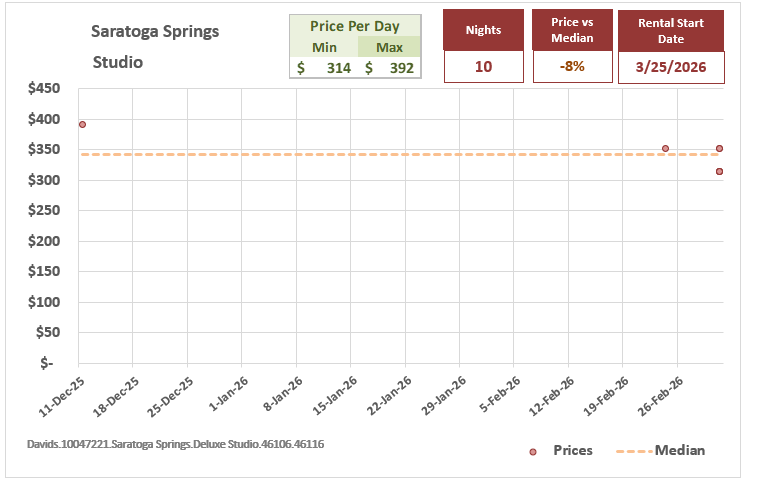Screen dimensions: 757x486
Task: Click the Price Per Day table header
Action: pos(354,27)
